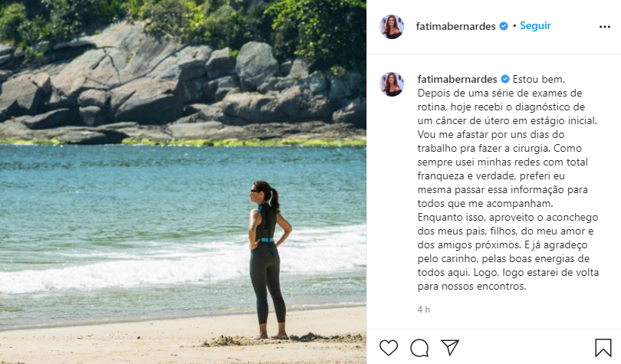Like the post with the heart icon
Screen dimensions: 621x364
[x=388, y=348]
